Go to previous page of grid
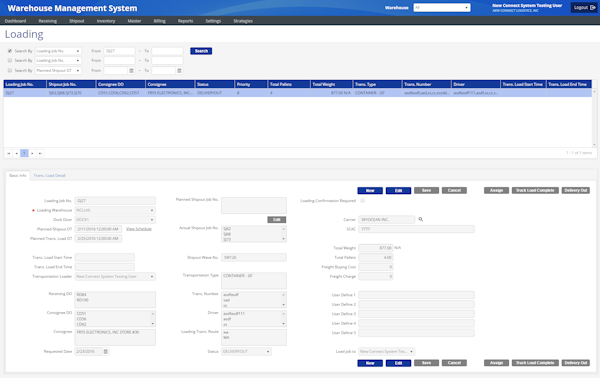 click(x=16, y=153)
